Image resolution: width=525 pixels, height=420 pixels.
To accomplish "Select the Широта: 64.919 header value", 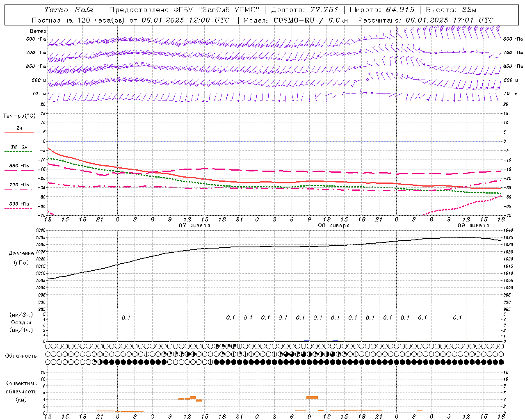I will tap(382, 10).
